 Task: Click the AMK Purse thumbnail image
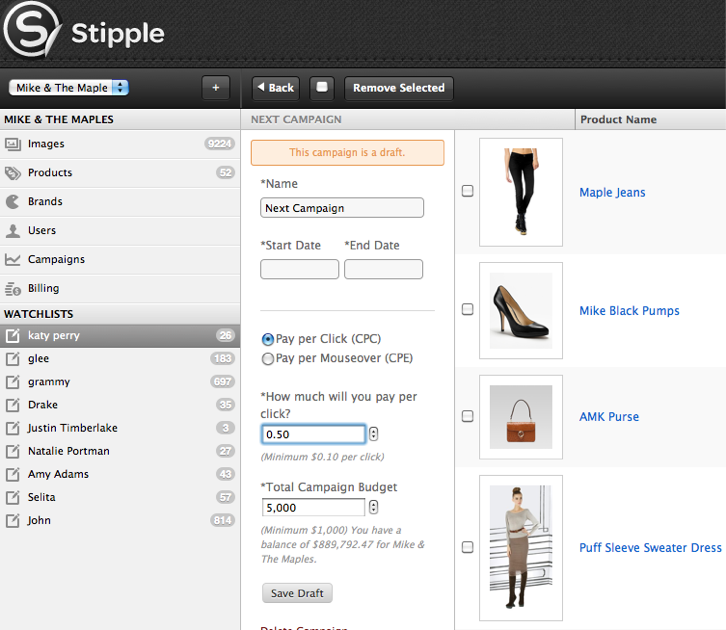[521, 417]
